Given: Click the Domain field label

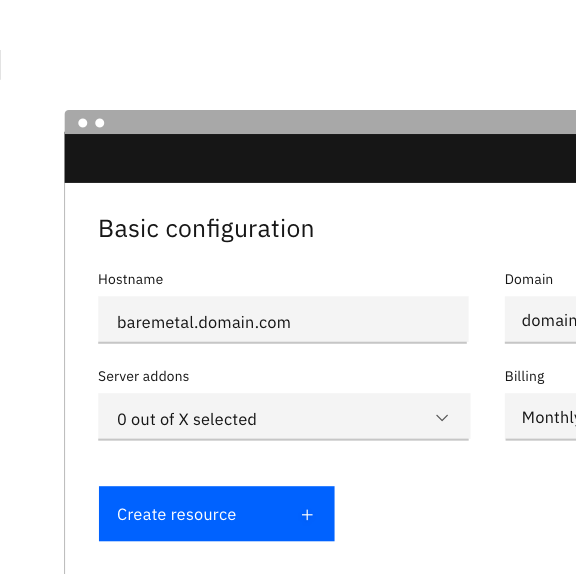Looking at the screenshot, I should pos(529,280).
